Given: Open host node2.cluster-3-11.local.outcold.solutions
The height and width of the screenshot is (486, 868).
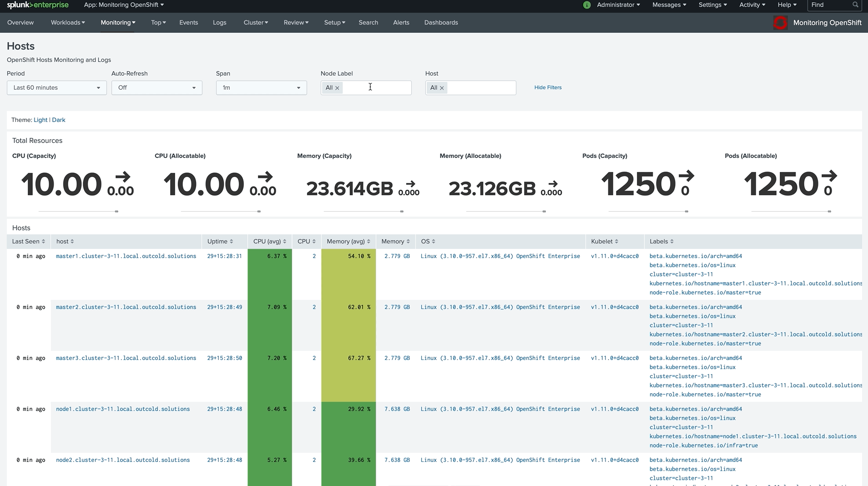Looking at the screenshot, I should (123, 460).
